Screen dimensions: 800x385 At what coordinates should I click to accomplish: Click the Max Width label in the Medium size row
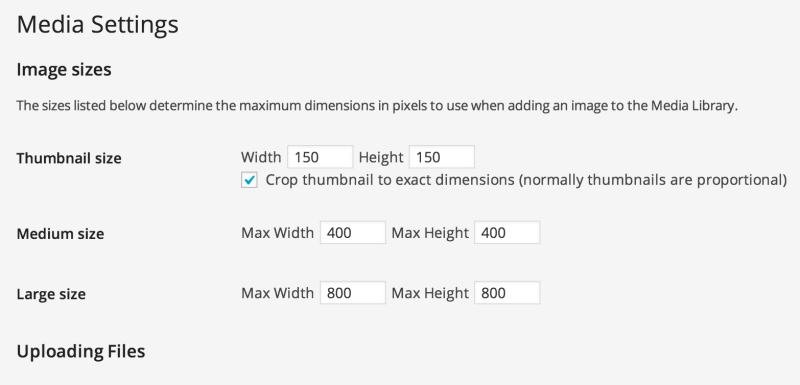[278, 233]
